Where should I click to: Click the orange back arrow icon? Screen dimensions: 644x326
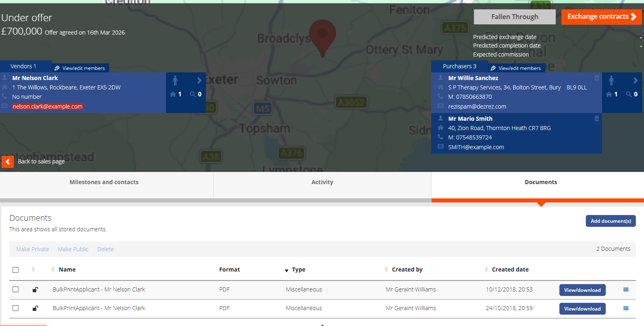(x=8, y=161)
